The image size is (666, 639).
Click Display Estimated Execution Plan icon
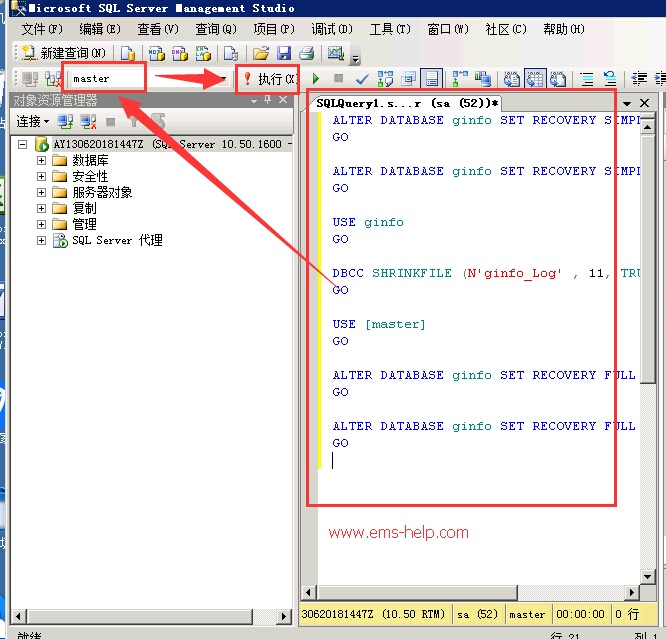point(385,79)
